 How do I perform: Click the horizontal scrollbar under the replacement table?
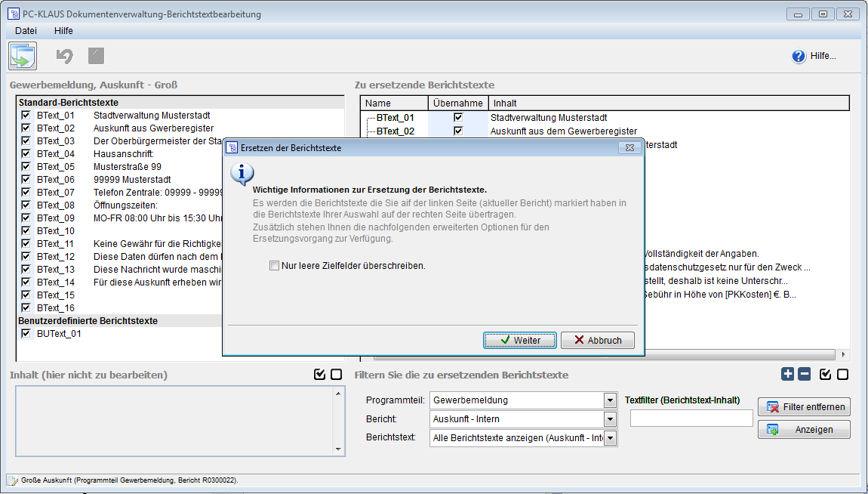tap(740, 354)
